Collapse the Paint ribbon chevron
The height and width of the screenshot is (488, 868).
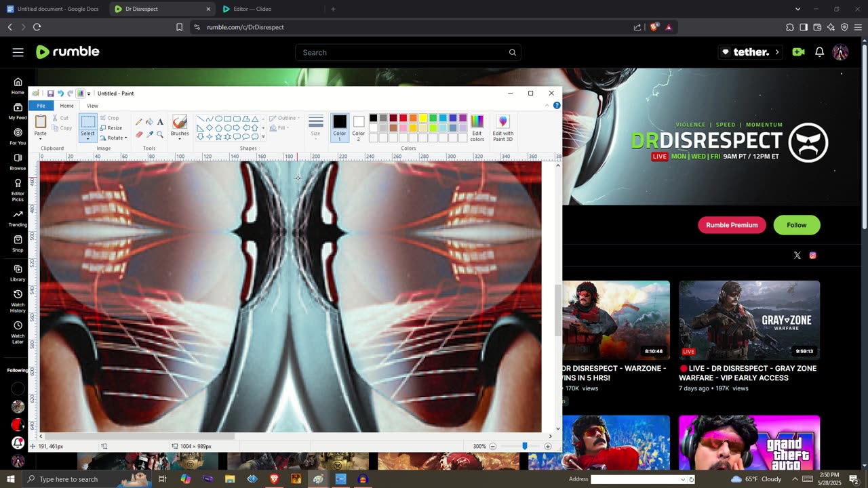click(x=547, y=106)
